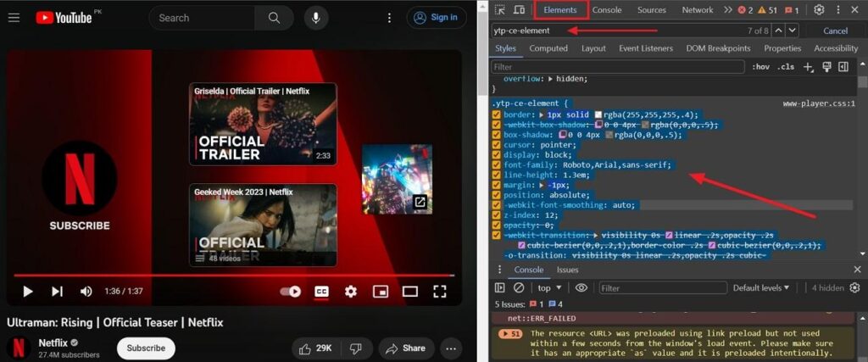Image resolution: width=868 pixels, height=362 pixels.
Task: Activate the DevTools inspect element picker
Action: [x=500, y=9]
